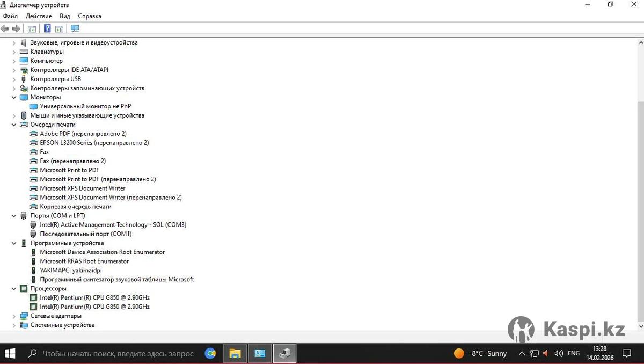The image size is (644, 364).
Task: Click the Back arrow in the toolbar
Action: [x=5, y=28]
